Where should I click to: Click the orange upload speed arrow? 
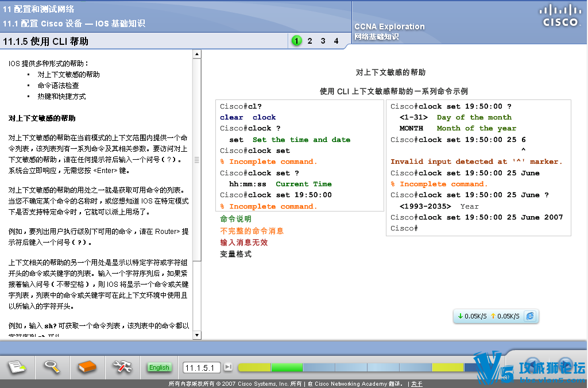(493, 316)
